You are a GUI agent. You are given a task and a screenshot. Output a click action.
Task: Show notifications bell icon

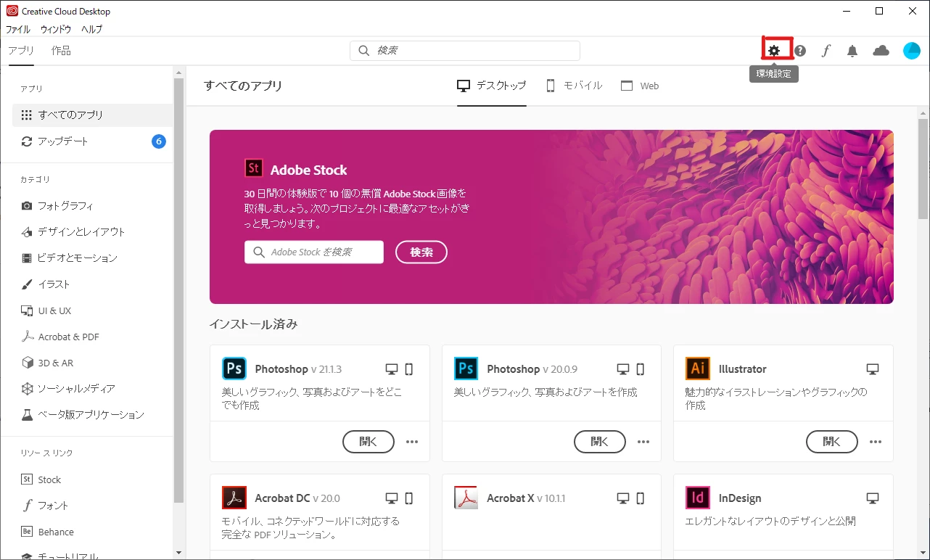(x=852, y=51)
